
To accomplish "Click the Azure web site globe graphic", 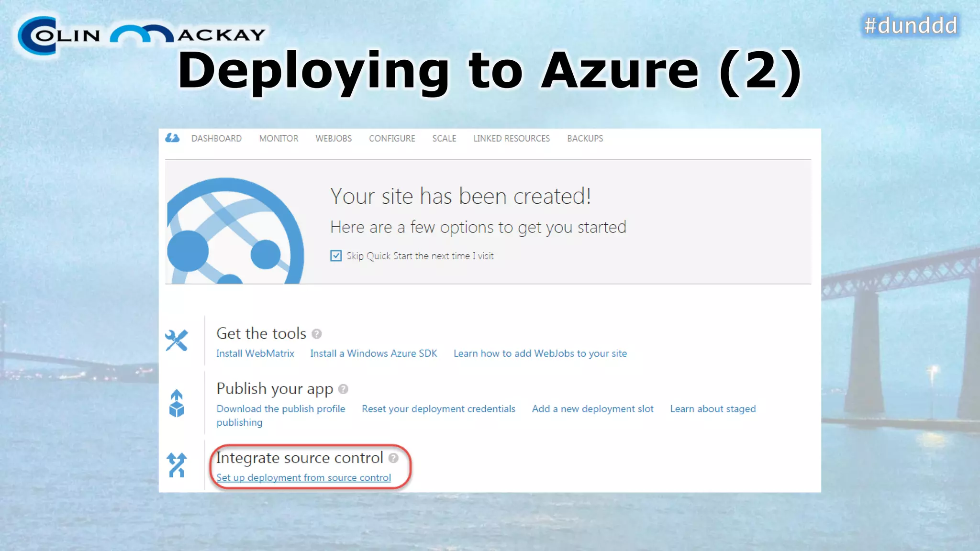I will coord(235,231).
